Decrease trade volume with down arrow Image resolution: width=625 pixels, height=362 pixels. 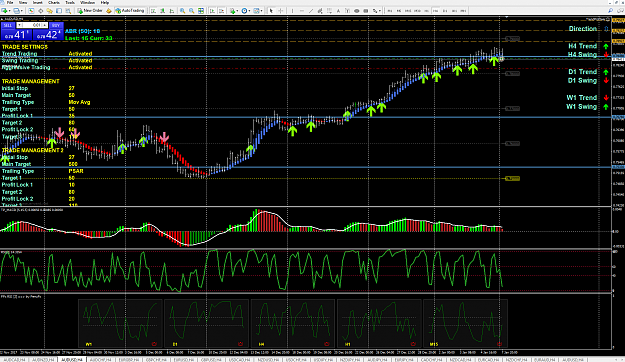click(x=20, y=25)
